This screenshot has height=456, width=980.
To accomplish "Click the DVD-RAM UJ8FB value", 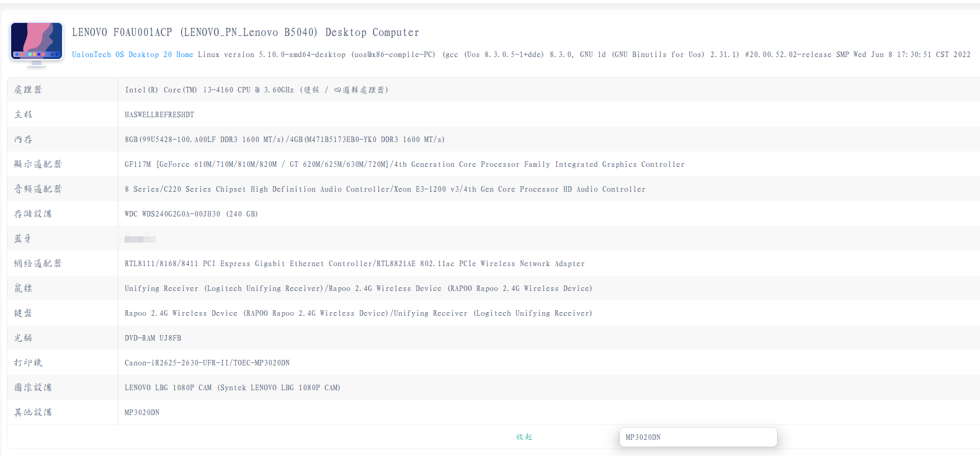I will coord(153,338).
